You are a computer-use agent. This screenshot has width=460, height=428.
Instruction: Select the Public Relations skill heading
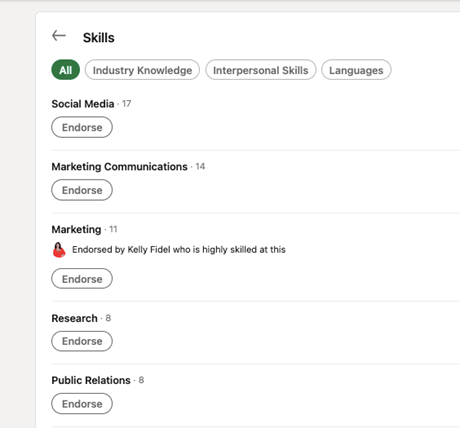coord(91,380)
